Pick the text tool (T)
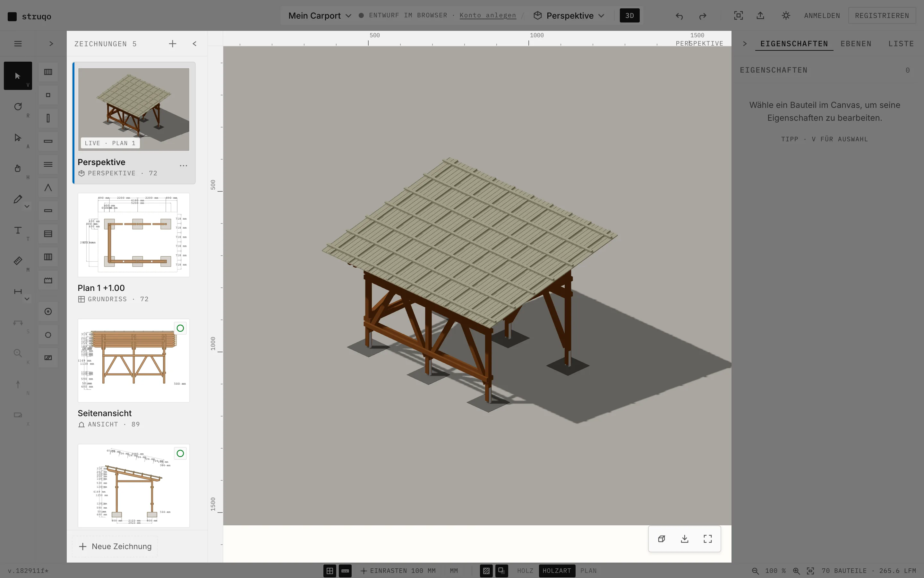Viewport: 924px width, 578px height. point(18,230)
